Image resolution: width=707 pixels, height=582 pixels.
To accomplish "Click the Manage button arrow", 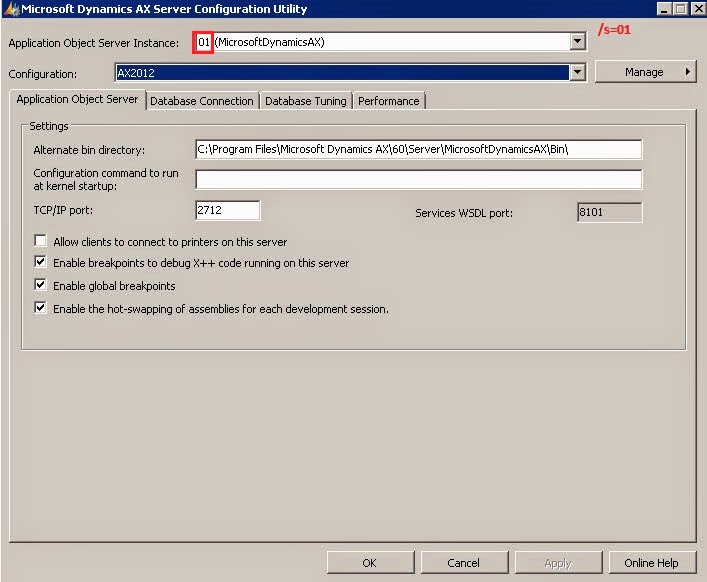I will [688, 72].
